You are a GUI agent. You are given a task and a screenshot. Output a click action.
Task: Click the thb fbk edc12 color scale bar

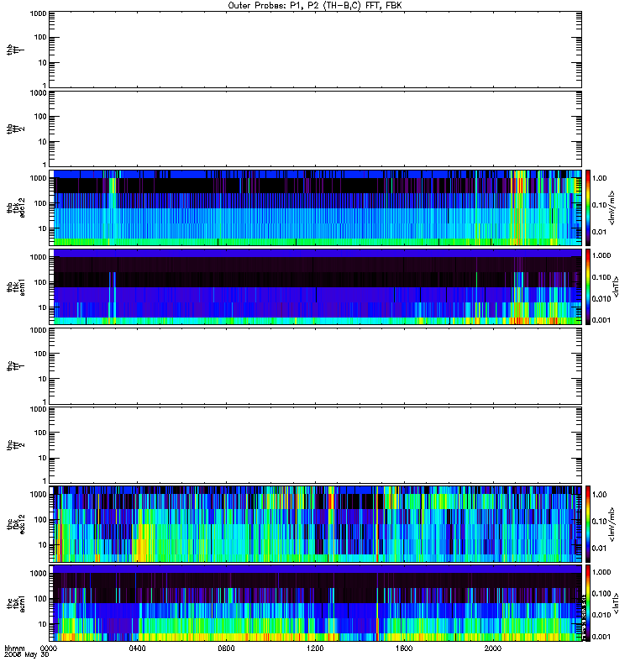pos(588,207)
